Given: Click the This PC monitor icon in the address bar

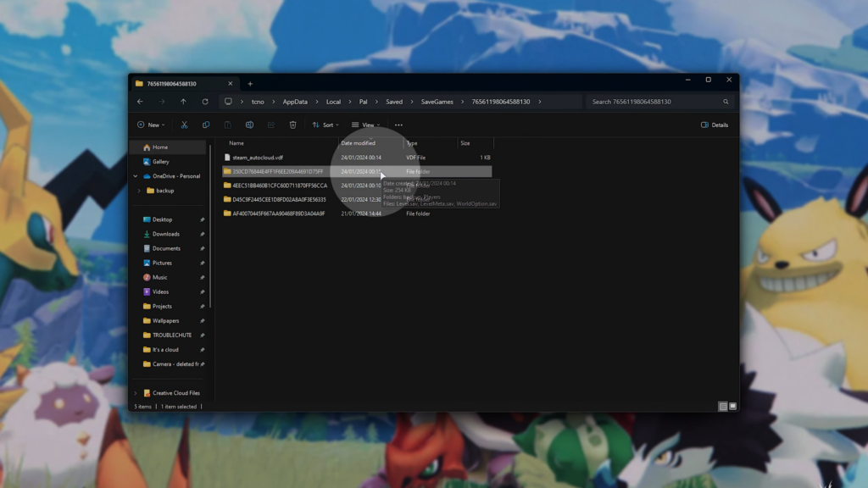Looking at the screenshot, I should pyautogui.click(x=228, y=102).
